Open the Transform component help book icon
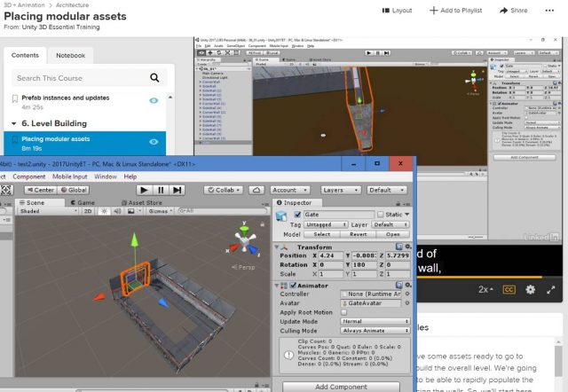Screen dimensions: 568x392 [x=398, y=247]
